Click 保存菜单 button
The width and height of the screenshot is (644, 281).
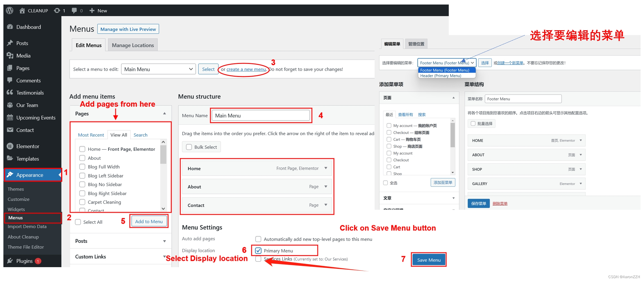(x=478, y=204)
